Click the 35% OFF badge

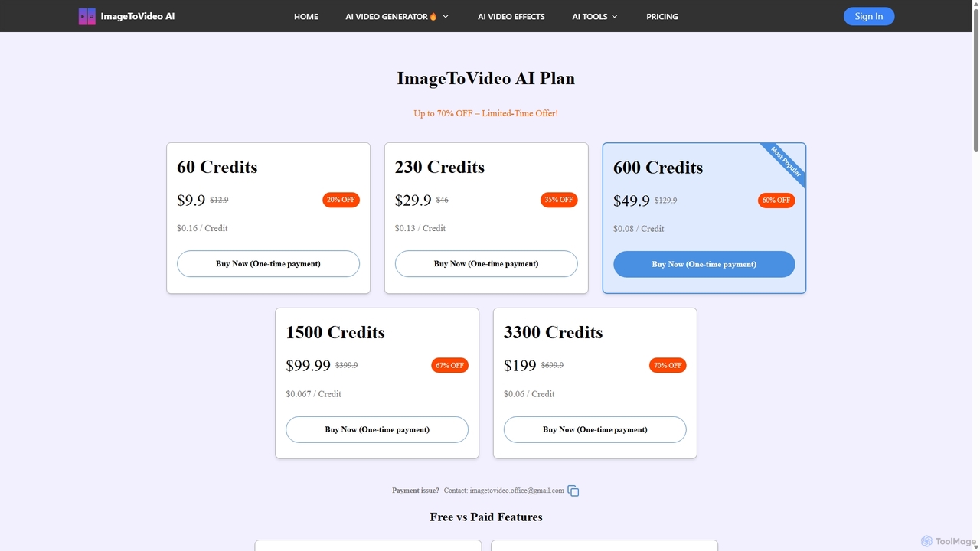click(559, 200)
